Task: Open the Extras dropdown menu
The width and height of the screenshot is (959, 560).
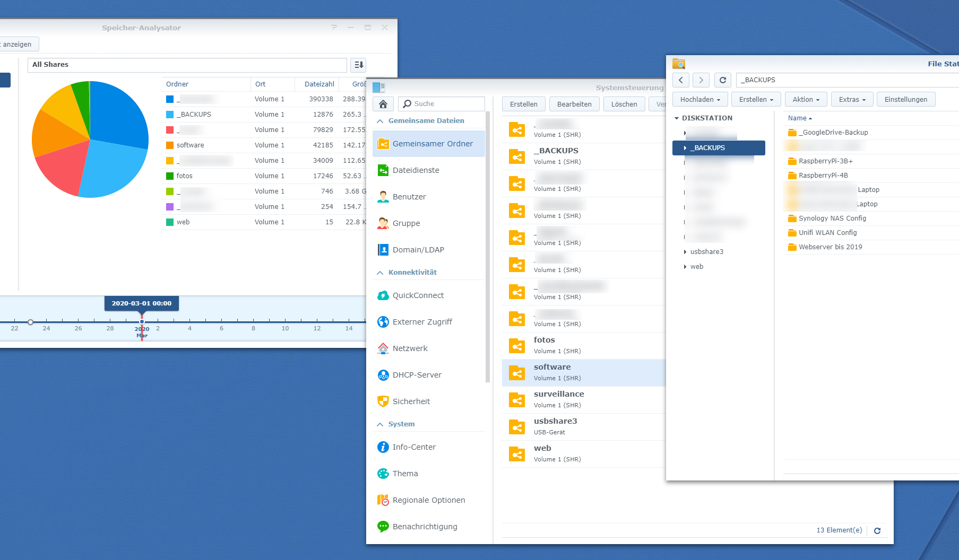Action: click(852, 99)
